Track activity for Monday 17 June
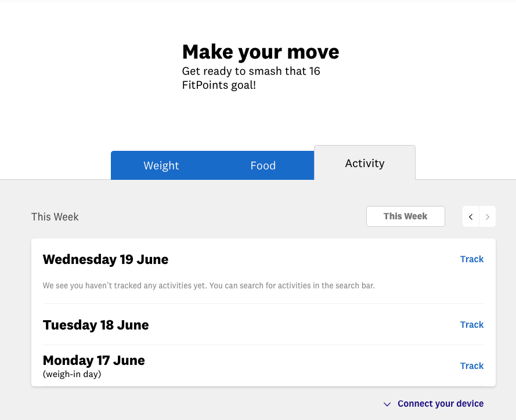 tap(471, 366)
